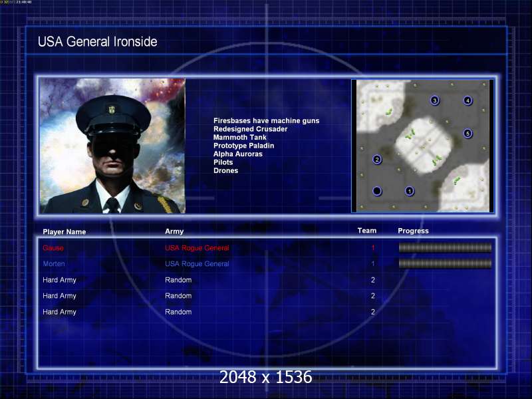
Task: Click the 'Pilots' line
Action: tap(223, 162)
